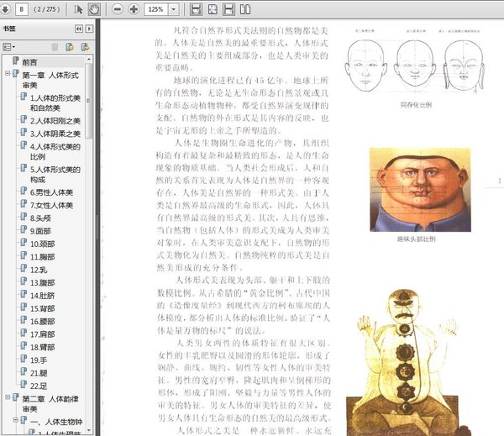The image size is (504, 436).
Task: Click the 同存化比例 face diagrams image
Action: tap(415, 65)
